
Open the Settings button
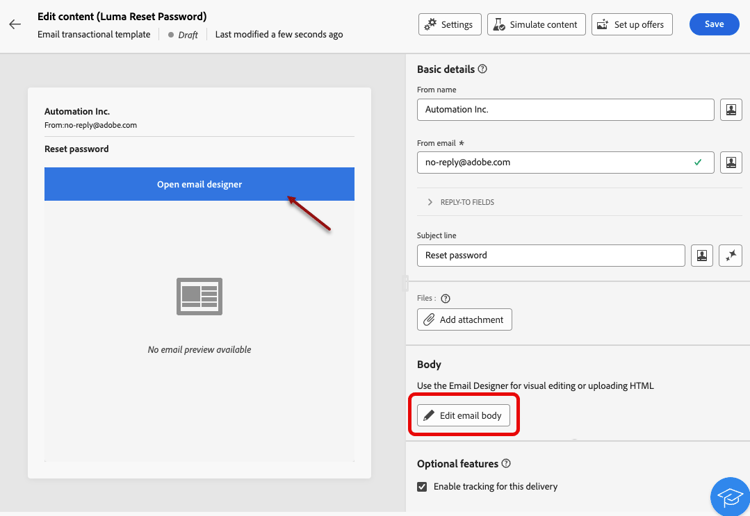tap(450, 24)
